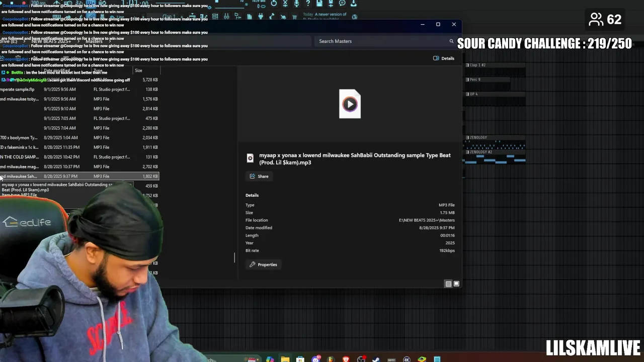Open Microsoft Store from the taskbar
644x362 pixels.
[x=300, y=358]
